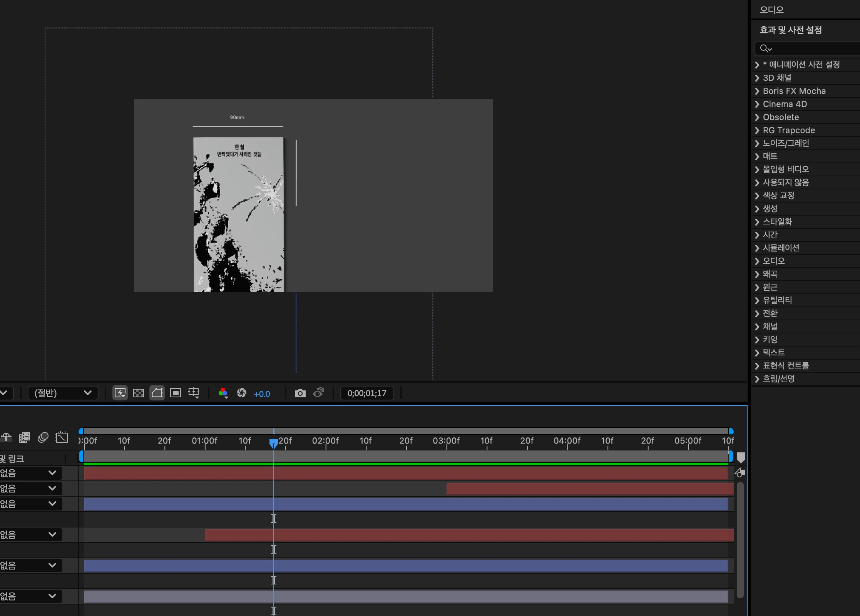Image resolution: width=860 pixels, height=616 pixels.
Task: Click the Show Snapshot eye-camera icon
Action: [x=319, y=393]
